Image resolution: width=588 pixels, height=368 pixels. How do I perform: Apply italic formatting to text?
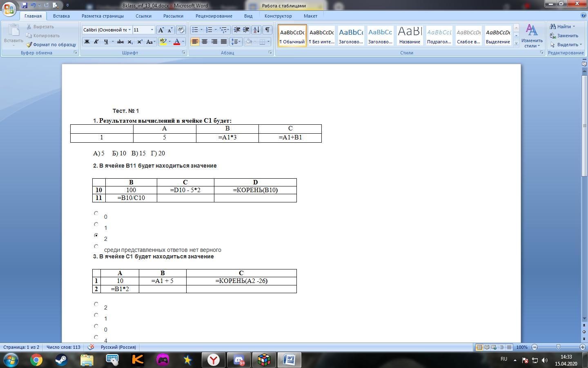(96, 42)
